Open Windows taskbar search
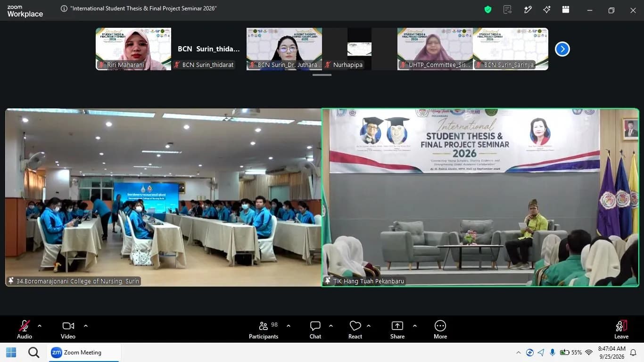Viewport: 644px width, 362px height. click(33, 352)
